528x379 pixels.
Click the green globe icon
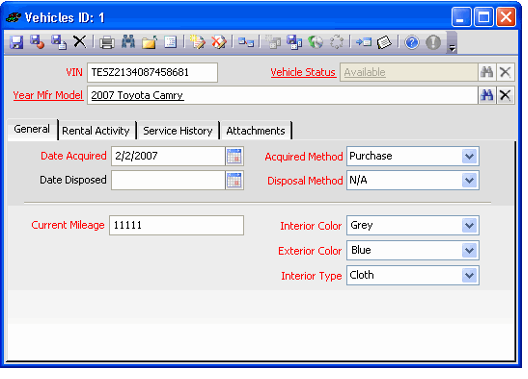pos(316,42)
